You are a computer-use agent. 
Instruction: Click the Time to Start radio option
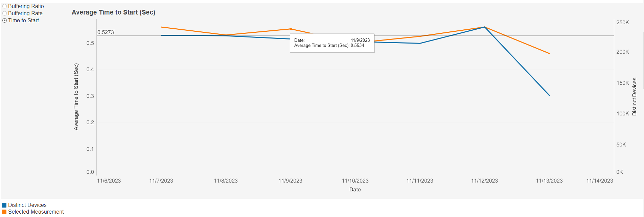[5, 21]
